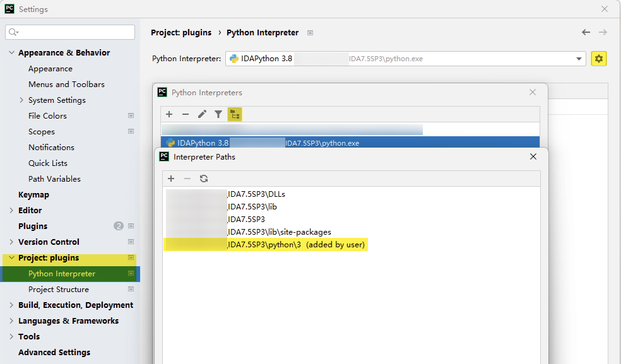Expand the Version Control section

coord(11,242)
